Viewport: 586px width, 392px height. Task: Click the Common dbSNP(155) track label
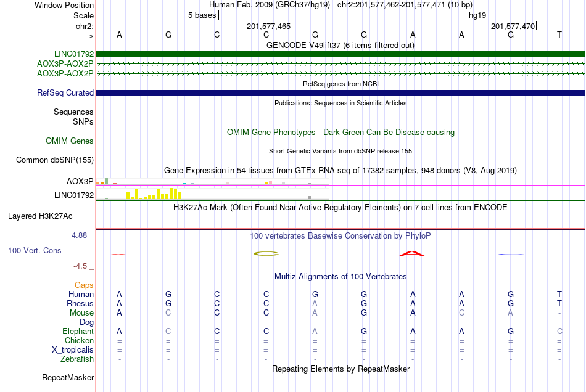pyautogui.click(x=55, y=160)
